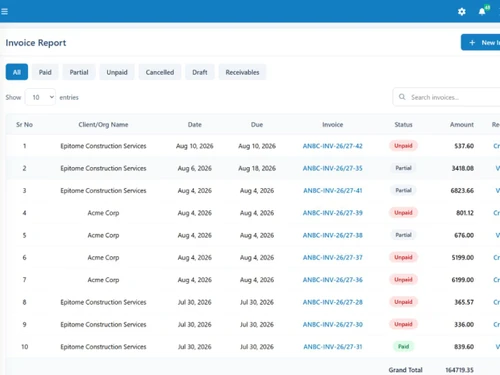The height and width of the screenshot is (375, 500).
Task: Click the Grand Total value 164719.35
Action: [x=459, y=370]
